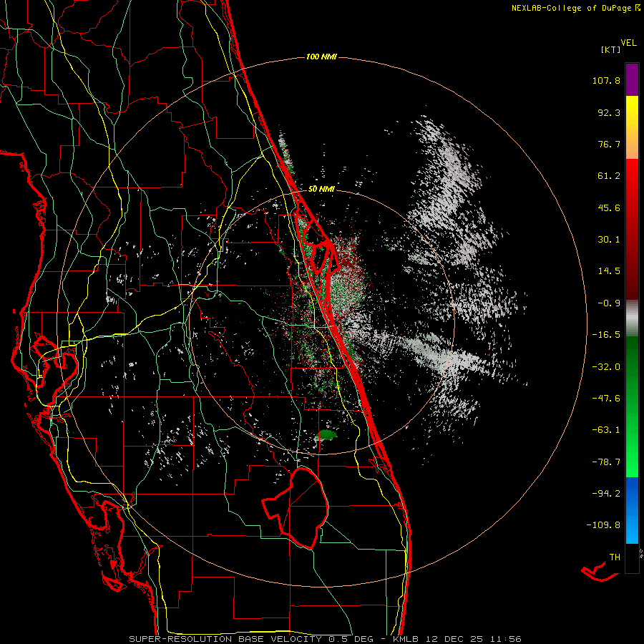Click the -94.2 velocity scale value
Screen dimensions: 644x644
pyautogui.click(x=606, y=493)
